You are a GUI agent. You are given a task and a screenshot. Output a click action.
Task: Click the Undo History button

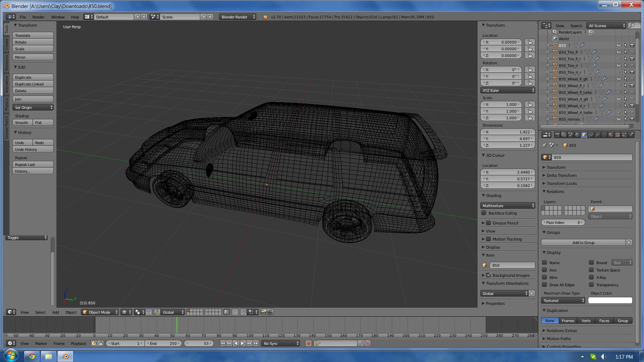[x=33, y=149]
